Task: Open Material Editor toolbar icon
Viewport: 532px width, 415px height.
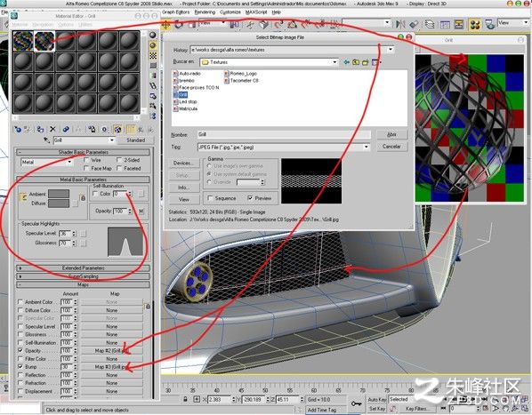Action: click(474, 24)
